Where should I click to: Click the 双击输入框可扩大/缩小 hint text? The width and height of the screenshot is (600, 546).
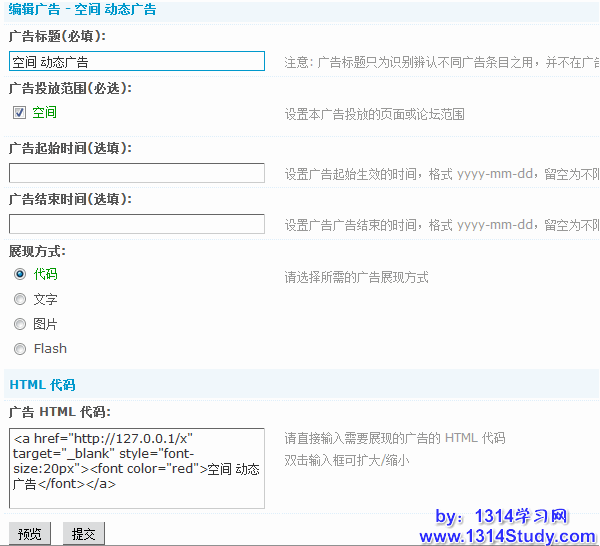(346, 460)
